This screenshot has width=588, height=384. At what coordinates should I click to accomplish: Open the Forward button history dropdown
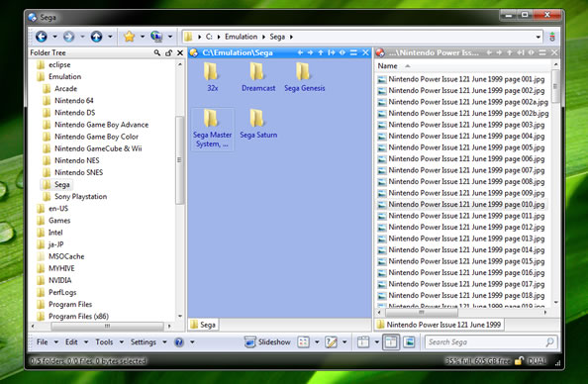[x=82, y=37]
